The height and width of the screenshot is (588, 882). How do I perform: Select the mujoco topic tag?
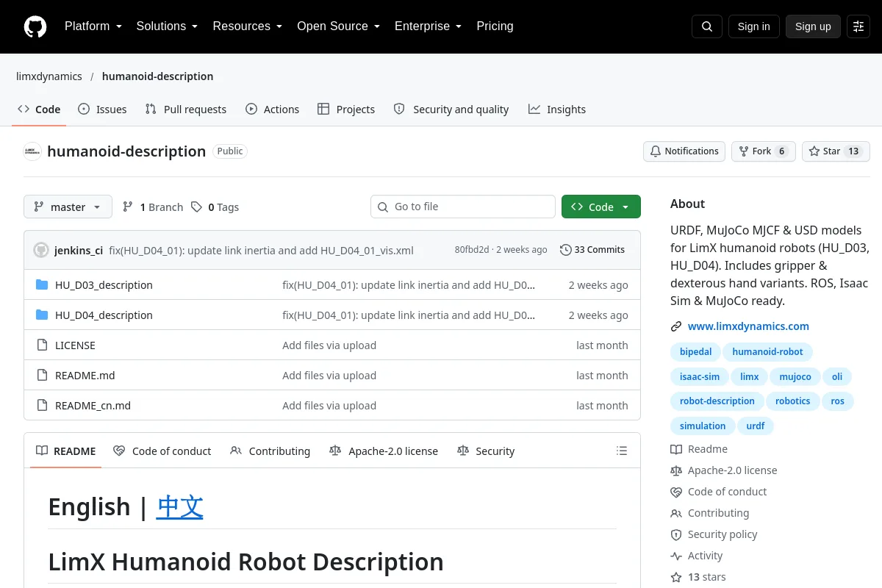tap(795, 377)
